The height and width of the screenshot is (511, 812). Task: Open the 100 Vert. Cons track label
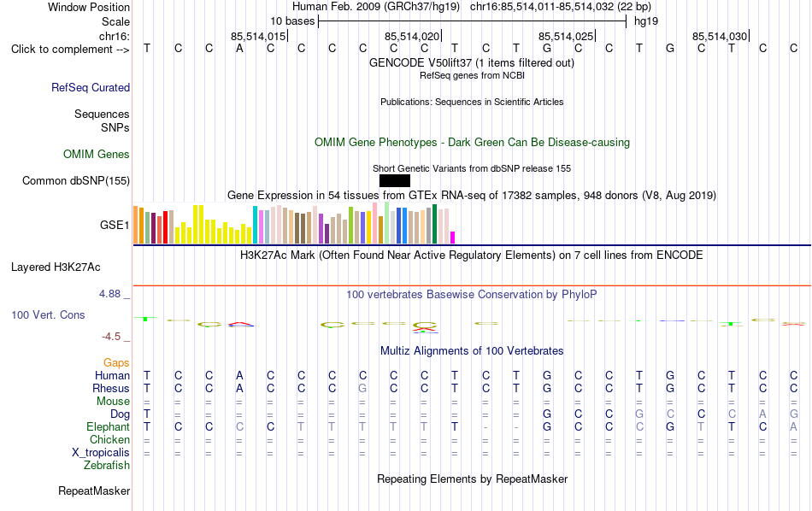pyautogui.click(x=48, y=314)
